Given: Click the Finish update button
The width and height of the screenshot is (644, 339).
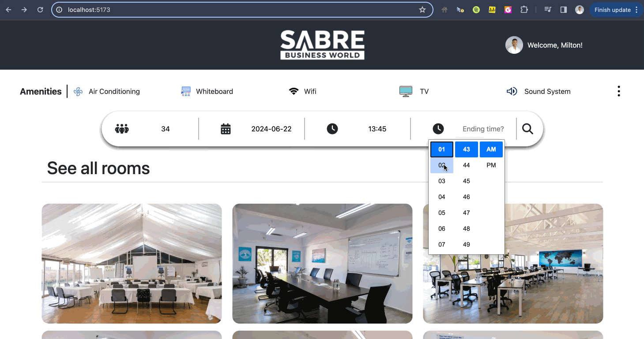Looking at the screenshot, I should 612,10.
